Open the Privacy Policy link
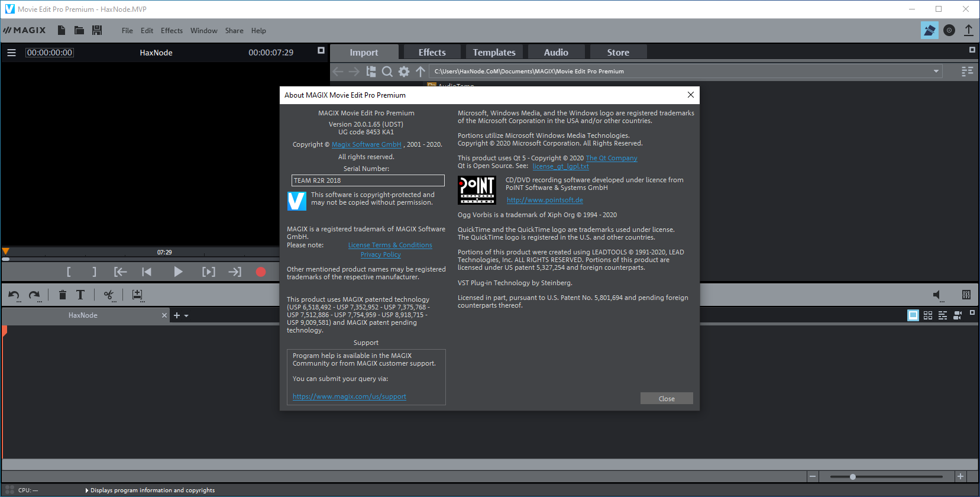 (x=380, y=254)
